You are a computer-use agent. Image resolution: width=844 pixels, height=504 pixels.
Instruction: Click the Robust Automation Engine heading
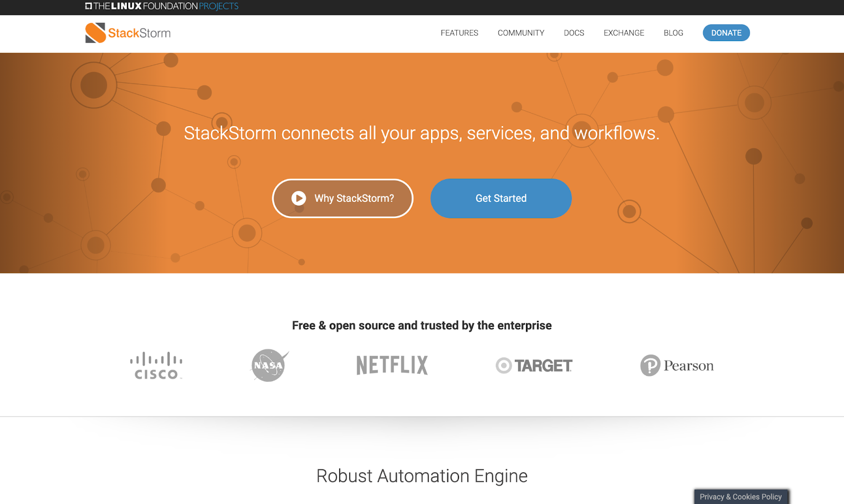421,476
